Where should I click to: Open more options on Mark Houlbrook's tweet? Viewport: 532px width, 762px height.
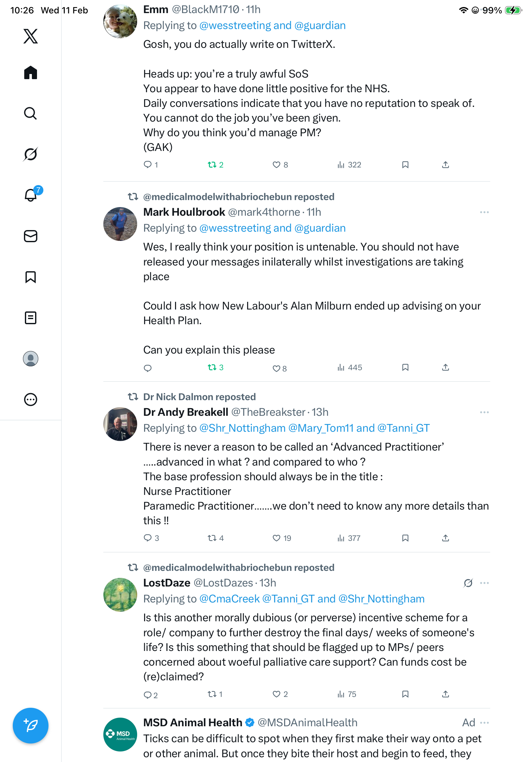tap(484, 212)
